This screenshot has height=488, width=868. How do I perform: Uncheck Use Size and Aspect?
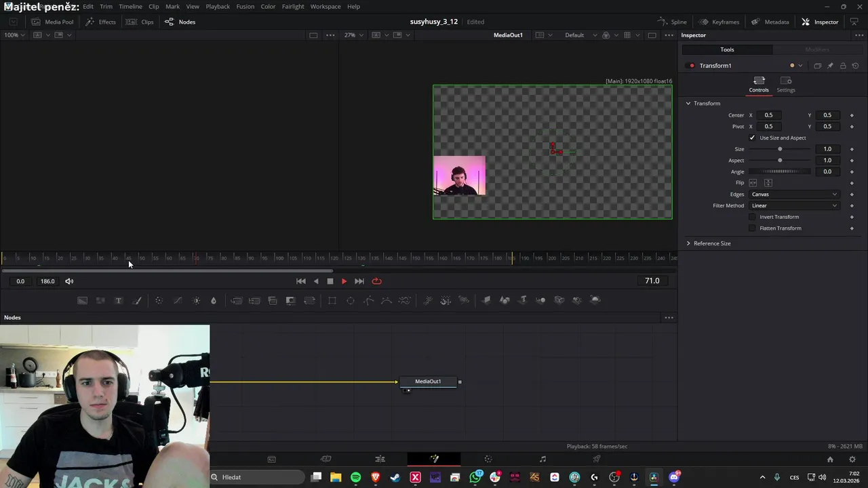pos(752,138)
